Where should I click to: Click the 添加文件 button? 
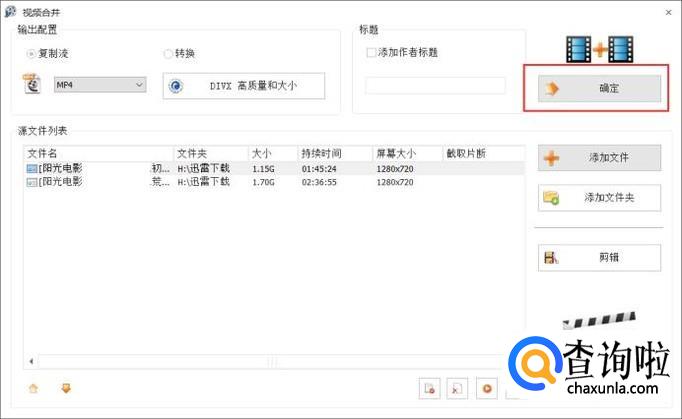[599, 158]
